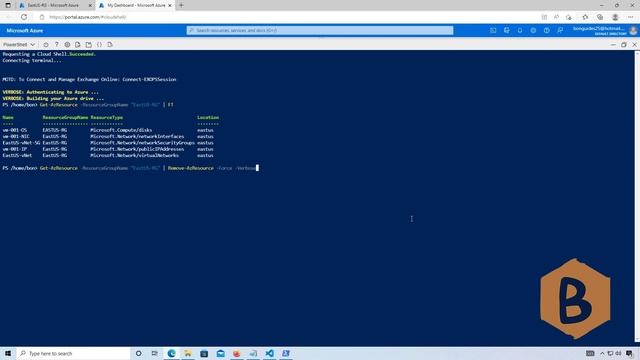640x360 pixels.
Task: Click the Location column header
Action: (208, 118)
